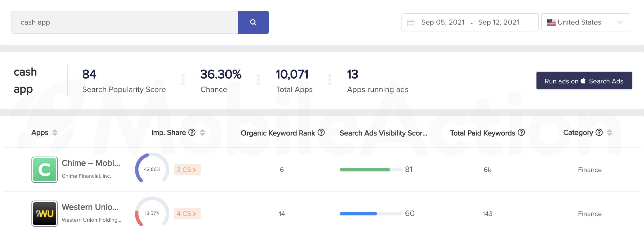Click the magnifier search button
The width and height of the screenshot is (644, 234).
[253, 22]
